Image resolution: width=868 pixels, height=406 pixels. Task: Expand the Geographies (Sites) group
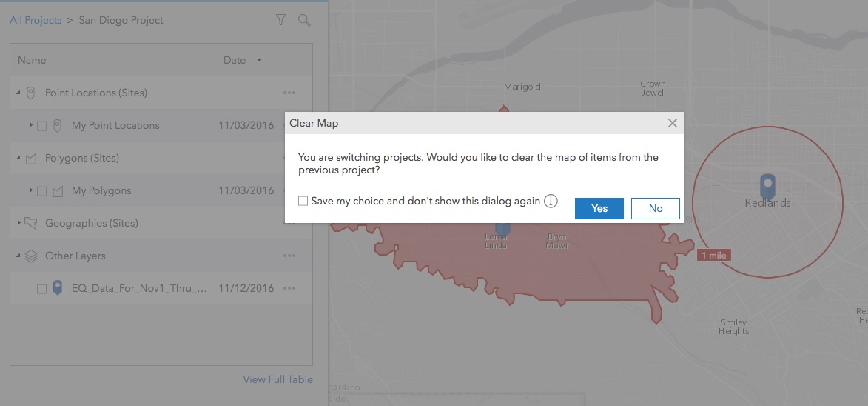pyautogui.click(x=18, y=223)
